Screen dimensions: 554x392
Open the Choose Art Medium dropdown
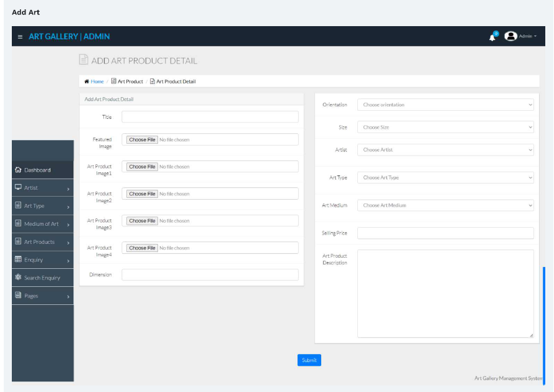445,205
